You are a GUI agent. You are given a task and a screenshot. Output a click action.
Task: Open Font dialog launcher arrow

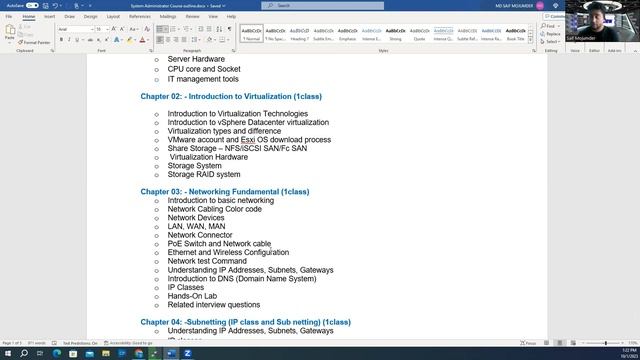coord(151,51)
